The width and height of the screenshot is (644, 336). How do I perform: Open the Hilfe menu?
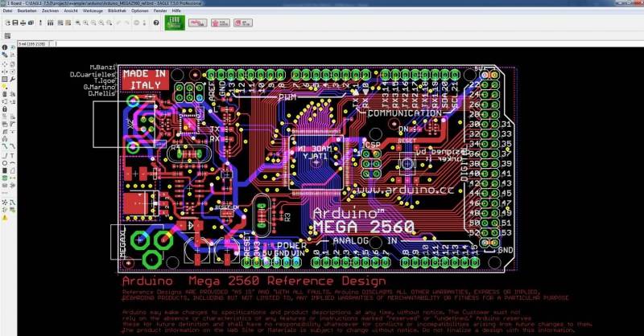click(176, 10)
